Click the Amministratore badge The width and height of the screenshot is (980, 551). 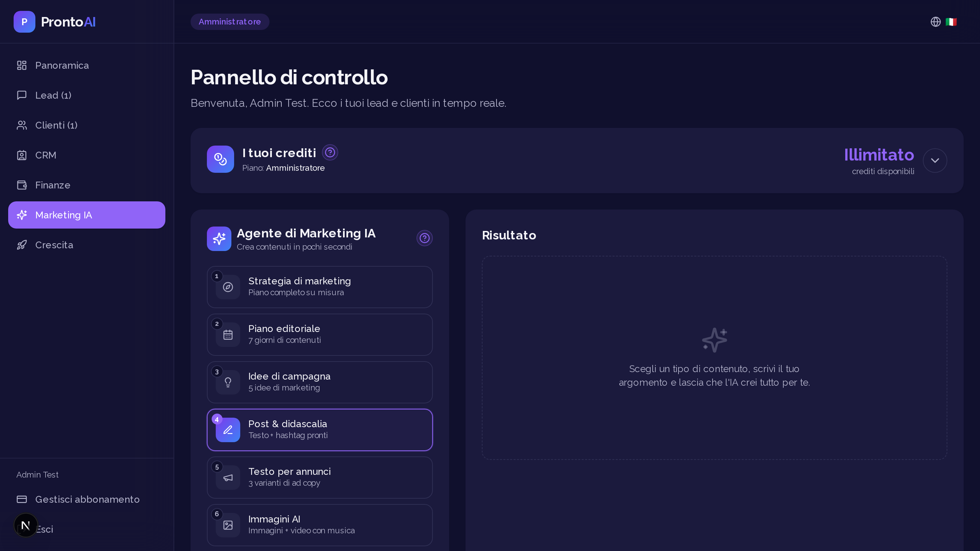(230, 22)
